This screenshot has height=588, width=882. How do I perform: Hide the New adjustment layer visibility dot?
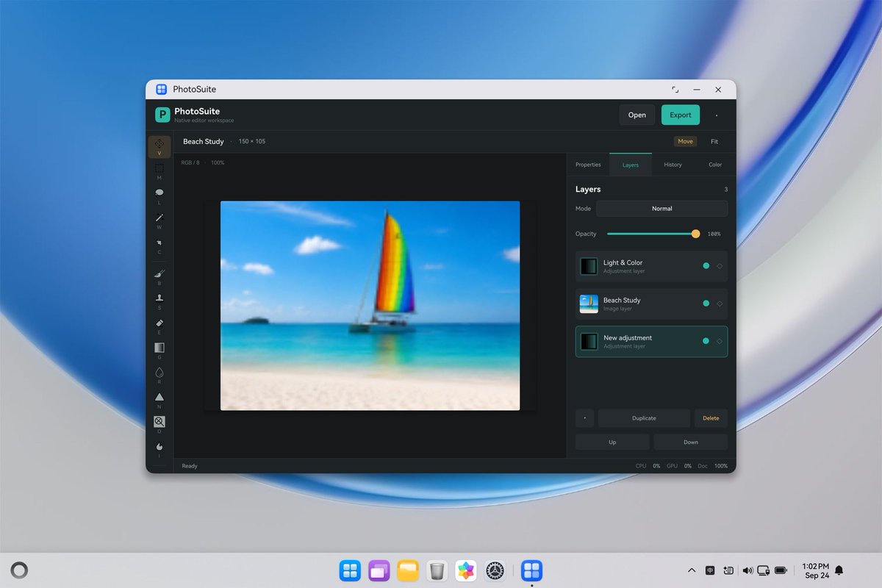click(x=706, y=341)
